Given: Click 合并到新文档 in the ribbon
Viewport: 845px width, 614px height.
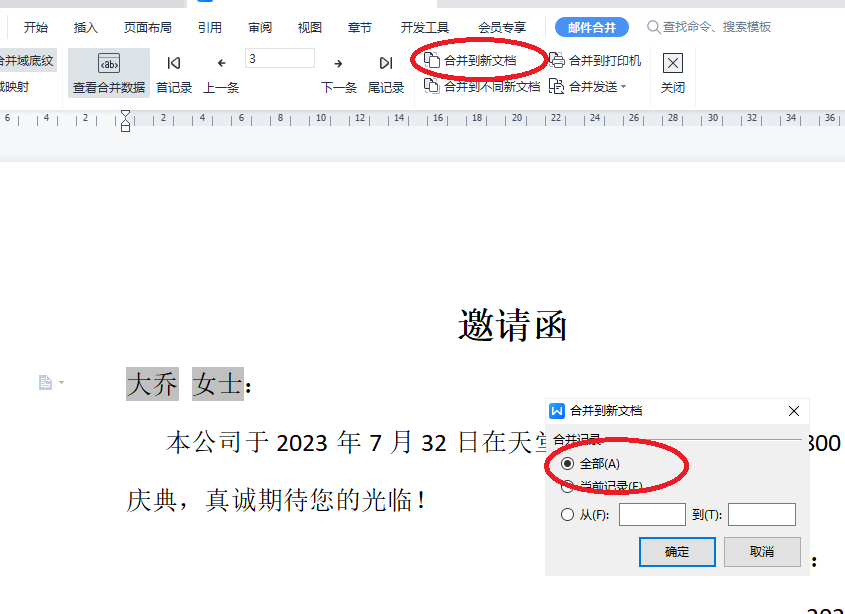Looking at the screenshot, I should tap(470, 60).
